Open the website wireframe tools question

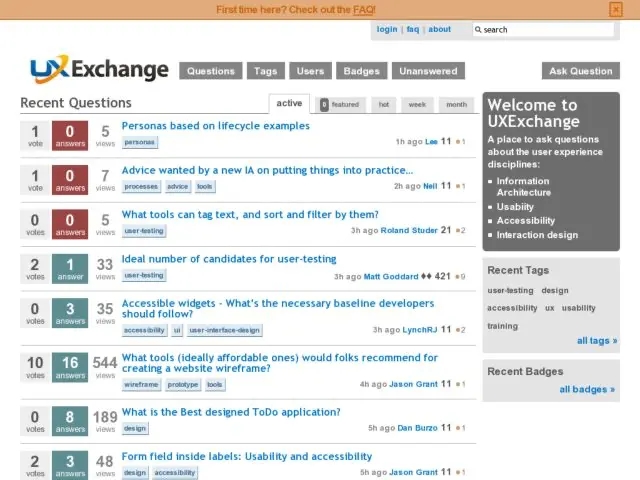[280, 363]
